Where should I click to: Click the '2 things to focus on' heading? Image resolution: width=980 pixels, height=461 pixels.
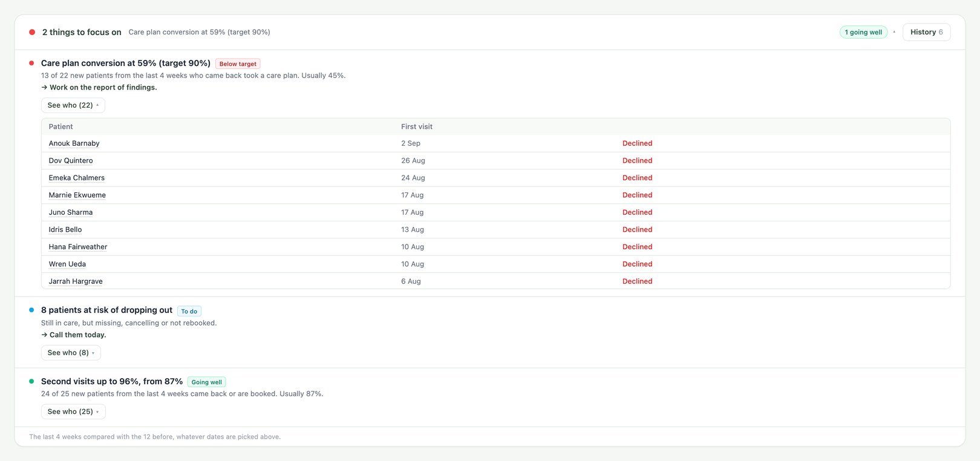click(82, 32)
